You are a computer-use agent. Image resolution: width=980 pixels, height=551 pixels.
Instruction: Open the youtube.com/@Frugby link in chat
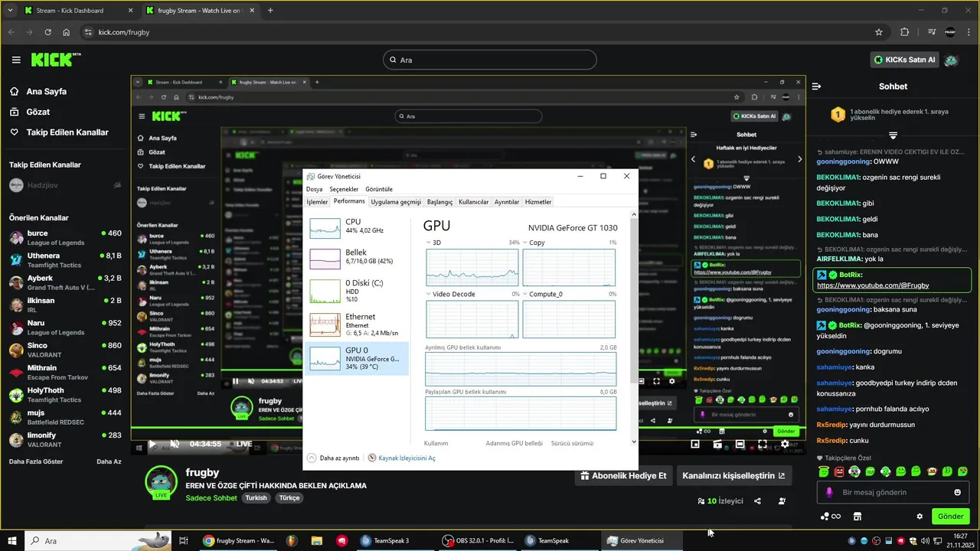pyautogui.click(x=873, y=285)
